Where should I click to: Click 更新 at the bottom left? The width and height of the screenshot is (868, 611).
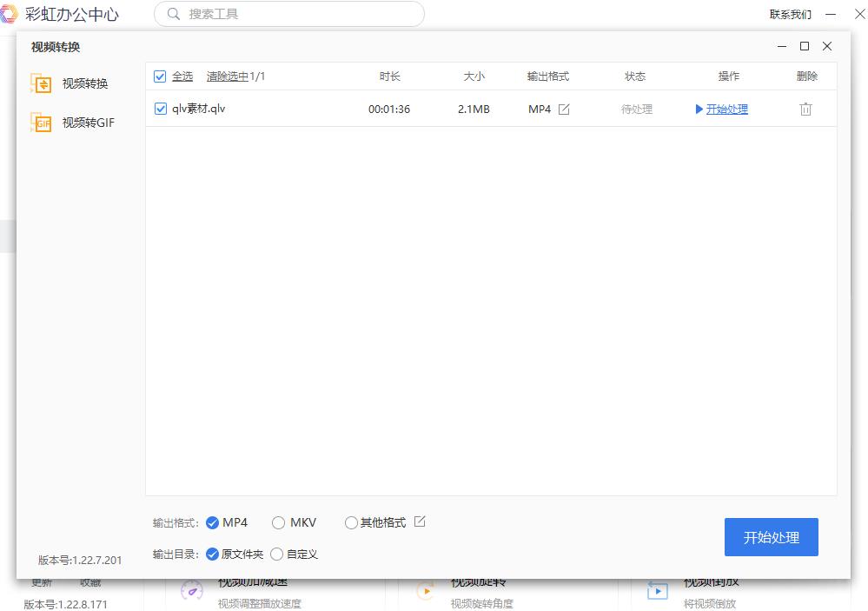[40, 582]
